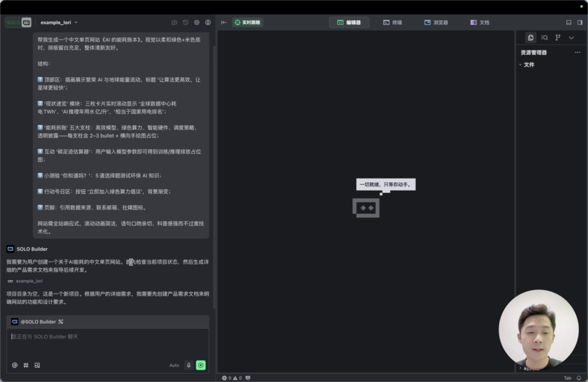Click the SOLO Builder agent name
The width and height of the screenshot is (588, 382).
(x=32, y=249)
